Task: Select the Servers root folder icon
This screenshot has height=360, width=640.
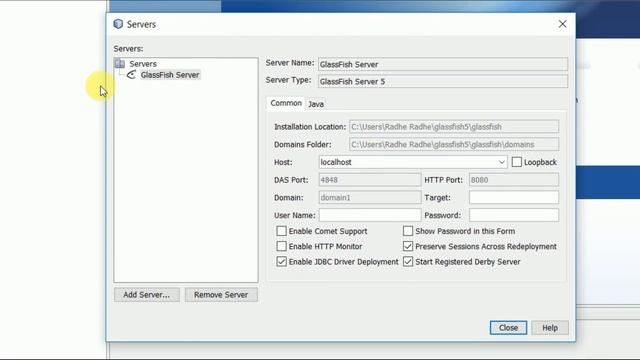Action: pyautogui.click(x=120, y=64)
